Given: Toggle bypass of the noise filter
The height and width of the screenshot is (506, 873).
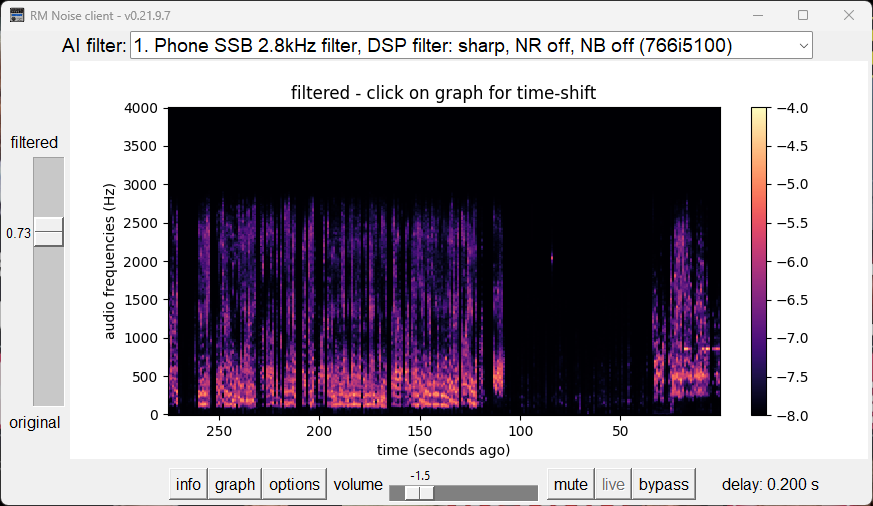Looking at the screenshot, I should point(664,484).
